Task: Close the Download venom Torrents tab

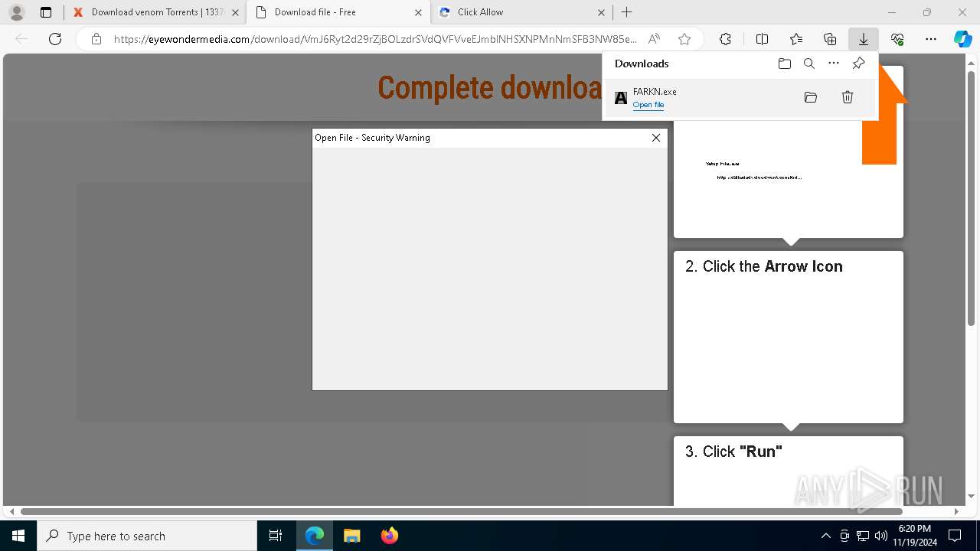Action: click(x=234, y=12)
